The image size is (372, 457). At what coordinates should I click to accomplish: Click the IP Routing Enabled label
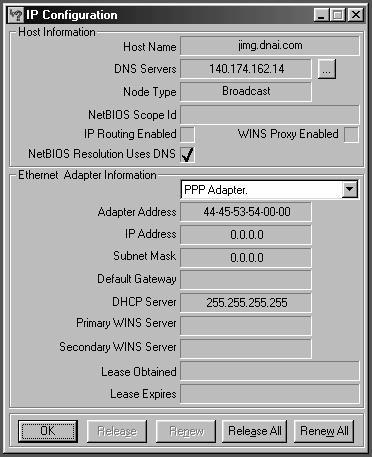[130, 134]
